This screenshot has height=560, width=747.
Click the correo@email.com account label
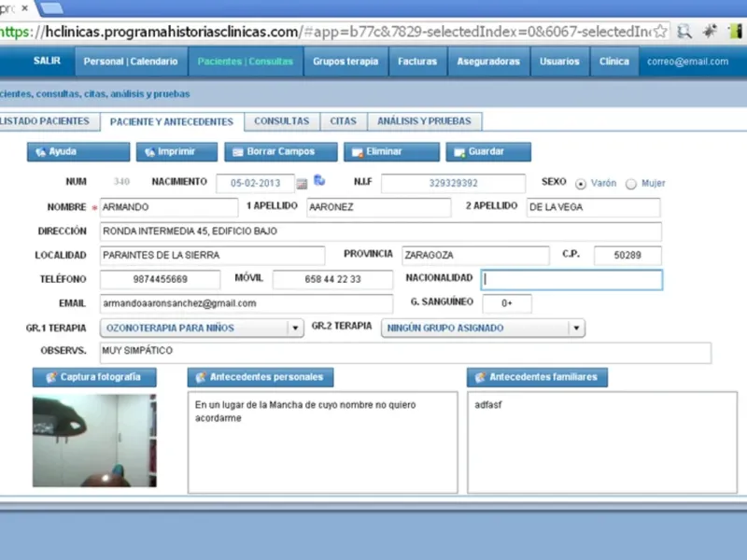[x=687, y=62]
